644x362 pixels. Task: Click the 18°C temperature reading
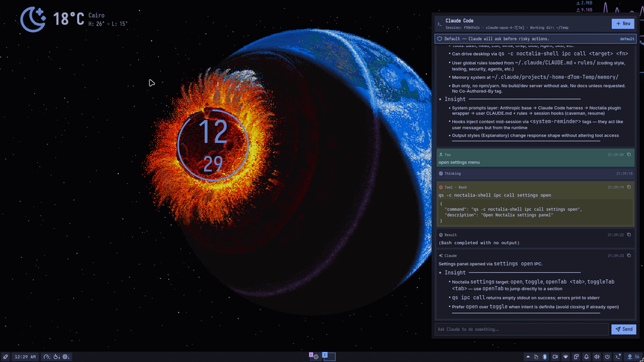pos(68,19)
